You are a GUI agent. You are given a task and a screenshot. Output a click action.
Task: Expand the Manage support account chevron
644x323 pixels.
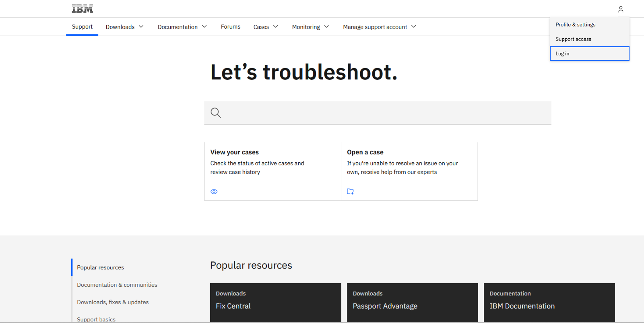414,27
